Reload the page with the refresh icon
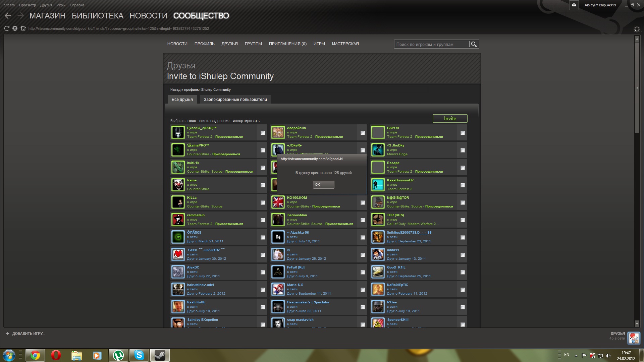644x362 pixels. point(7,28)
